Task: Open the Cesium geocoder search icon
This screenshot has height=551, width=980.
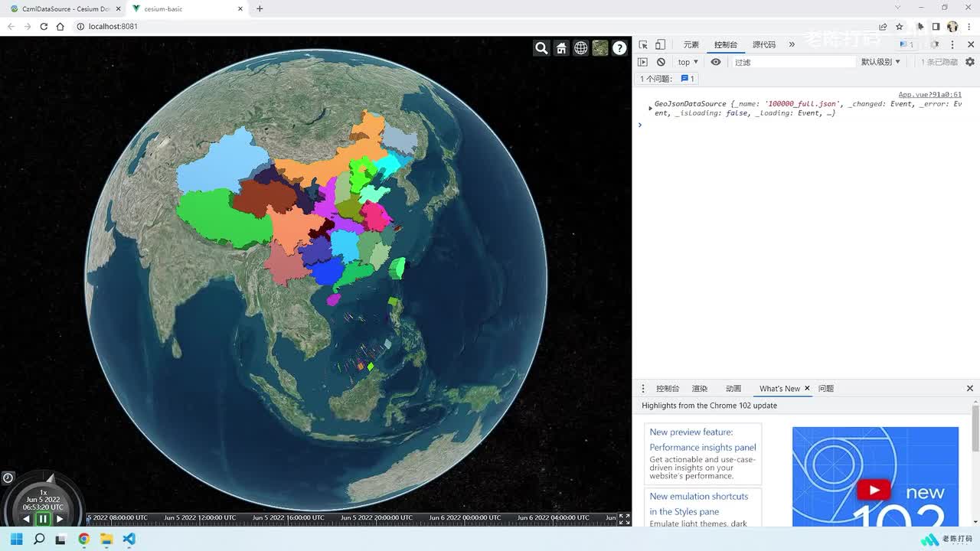Action: tap(541, 48)
